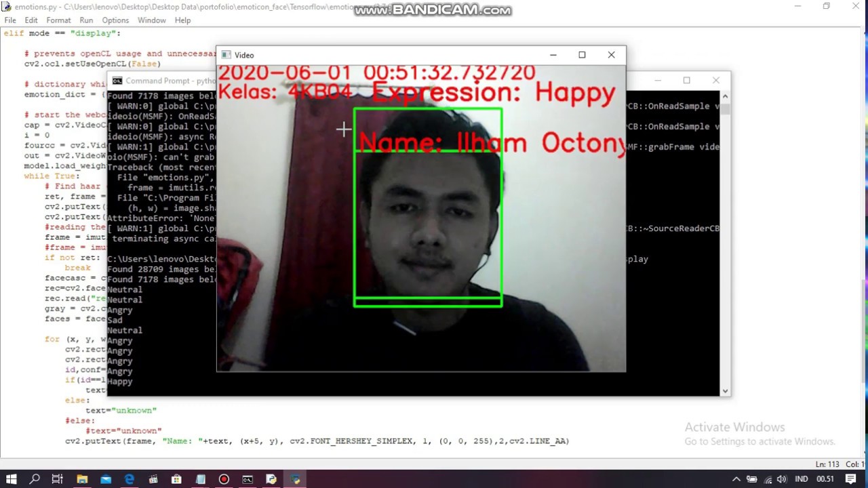The width and height of the screenshot is (868, 488).
Task: Click the Command Prompt title bar icon
Action: tap(117, 81)
